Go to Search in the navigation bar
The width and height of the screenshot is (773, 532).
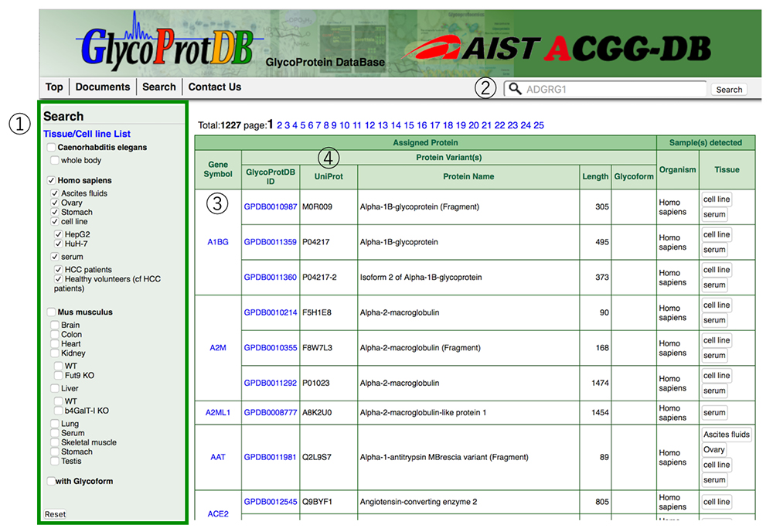click(x=158, y=87)
